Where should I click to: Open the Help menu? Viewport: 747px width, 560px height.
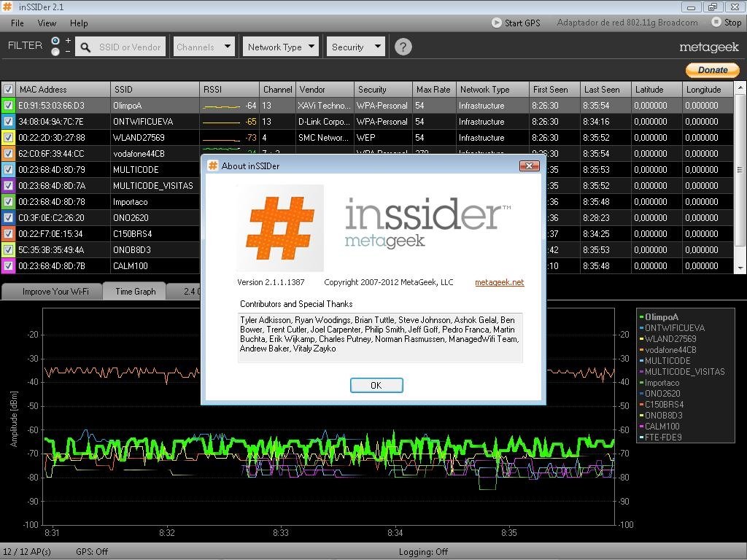coord(79,23)
